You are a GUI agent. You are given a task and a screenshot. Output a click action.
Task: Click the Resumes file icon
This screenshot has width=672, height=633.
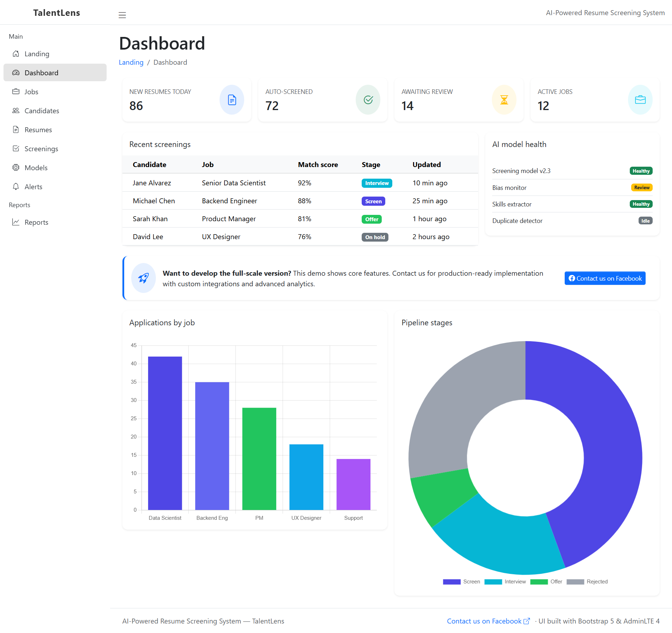point(16,129)
